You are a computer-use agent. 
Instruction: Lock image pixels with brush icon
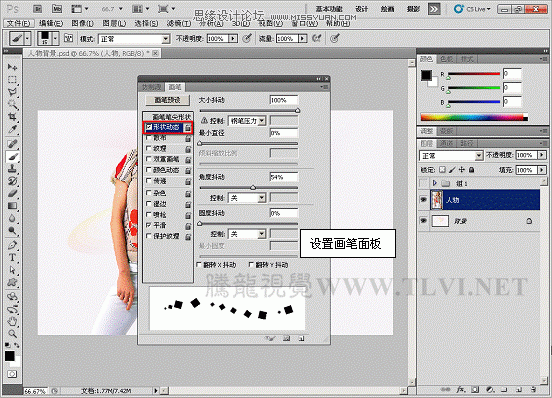(x=452, y=170)
